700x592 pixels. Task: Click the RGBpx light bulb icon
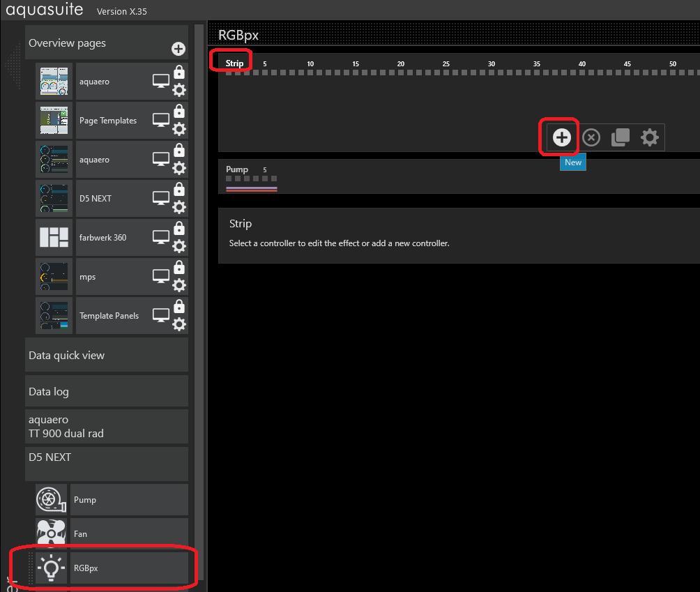pos(51,568)
